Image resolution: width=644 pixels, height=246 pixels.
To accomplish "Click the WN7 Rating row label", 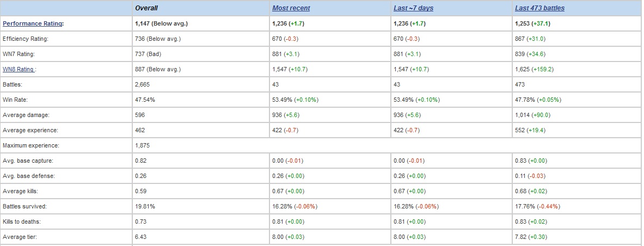I will [20, 54].
